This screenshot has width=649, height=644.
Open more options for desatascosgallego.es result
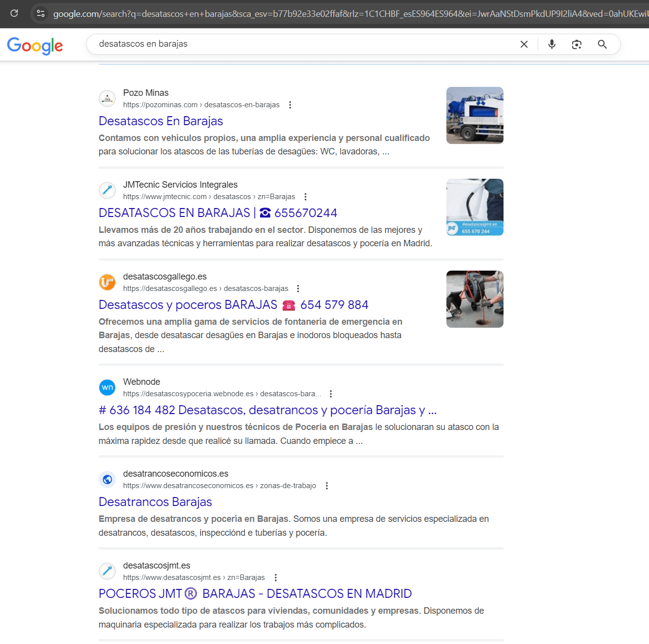(298, 288)
